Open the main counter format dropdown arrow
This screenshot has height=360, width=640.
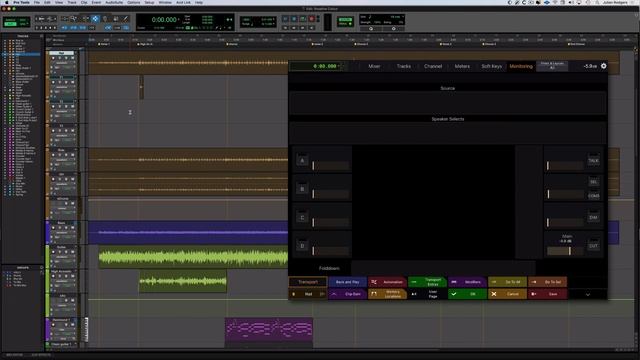(x=178, y=19)
